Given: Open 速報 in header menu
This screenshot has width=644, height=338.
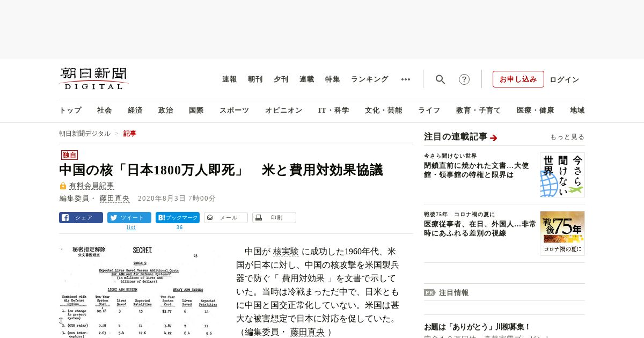Looking at the screenshot, I should point(230,79).
